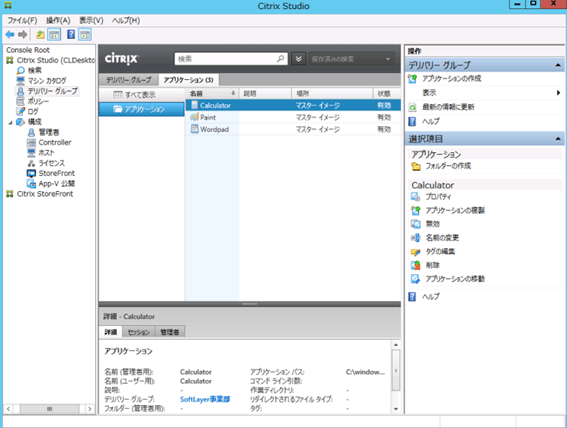Screen dimensions: 567x428
Task: Switch to デリバリー グループ tab
Action: (128, 80)
